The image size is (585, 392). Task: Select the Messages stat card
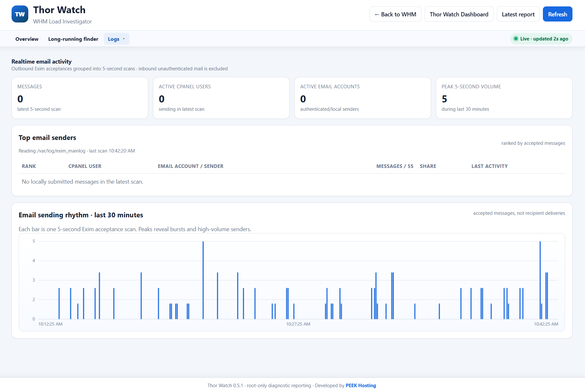[80, 98]
